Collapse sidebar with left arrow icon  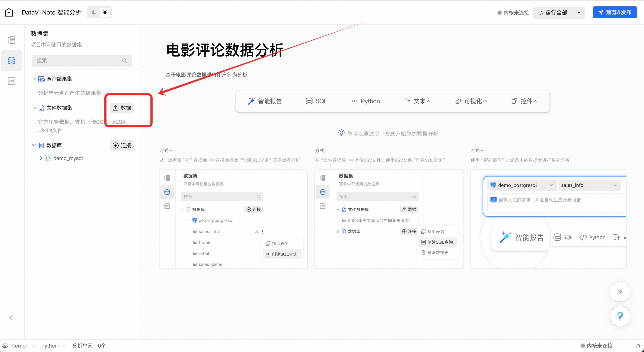point(11,318)
